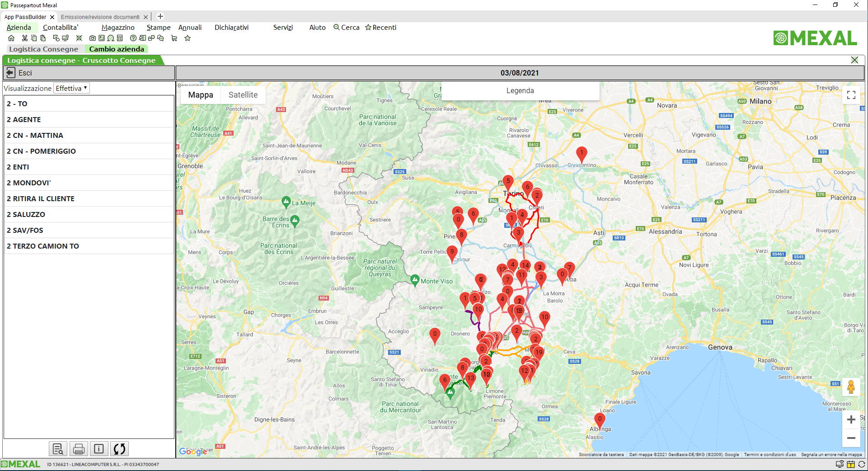Image resolution: width=868 pixels, height=471 pixels.
Task: Open the Visualizzazione Effettiva dropdown
Action: (x=71, y=88)
